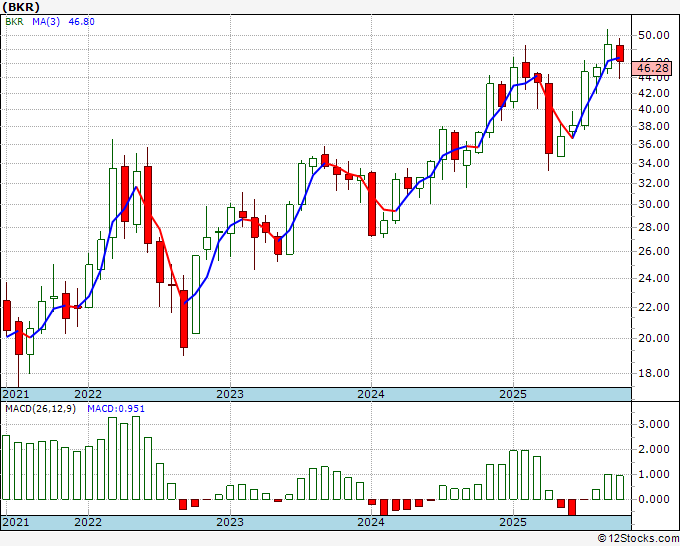Screen dimensions: 680x546
Task: Click the 0.000 MACD axis label
Action: click(654, 500)
